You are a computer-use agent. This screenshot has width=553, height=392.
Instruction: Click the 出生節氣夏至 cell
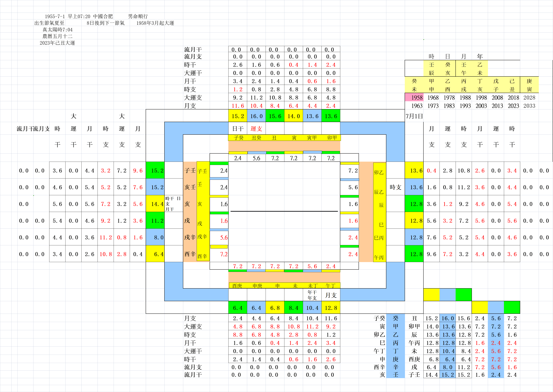(50, 23)
